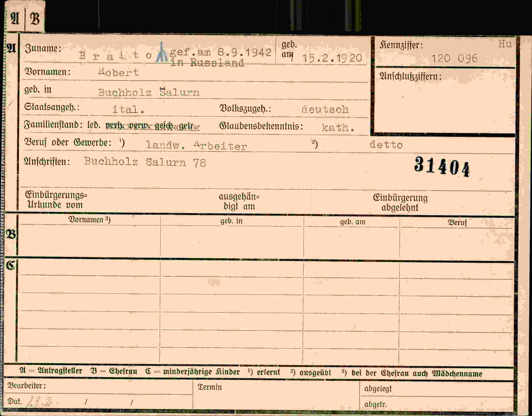The image size is (532, 416).
Task: Click 'geb. in' column header in section B
Action: coord(231,221)
